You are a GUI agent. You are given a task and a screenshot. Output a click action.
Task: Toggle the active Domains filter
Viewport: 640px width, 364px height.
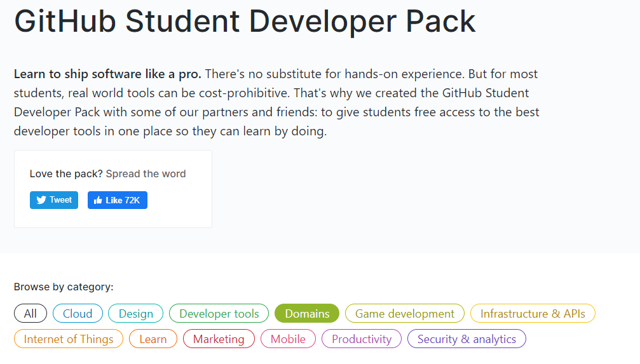click(307, 314)
